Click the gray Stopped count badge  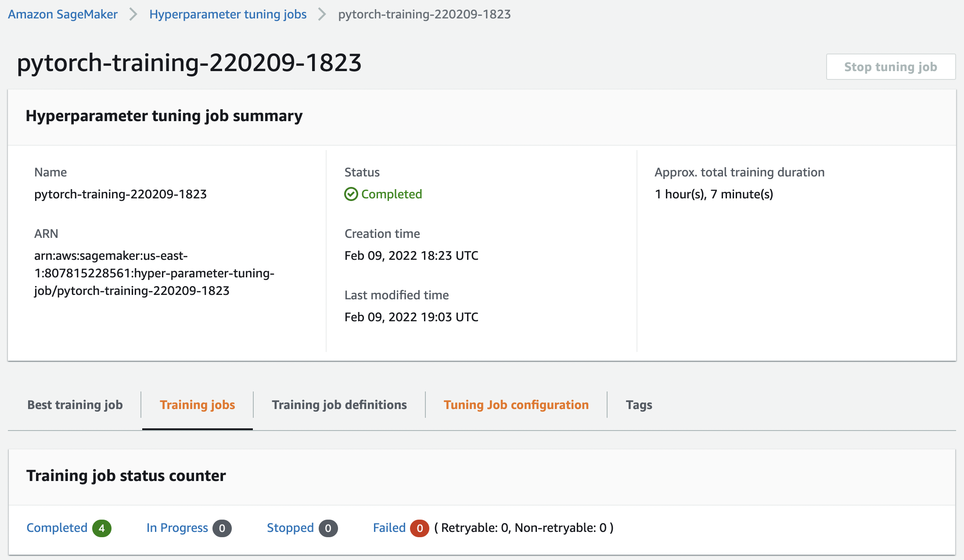(327, 528)
